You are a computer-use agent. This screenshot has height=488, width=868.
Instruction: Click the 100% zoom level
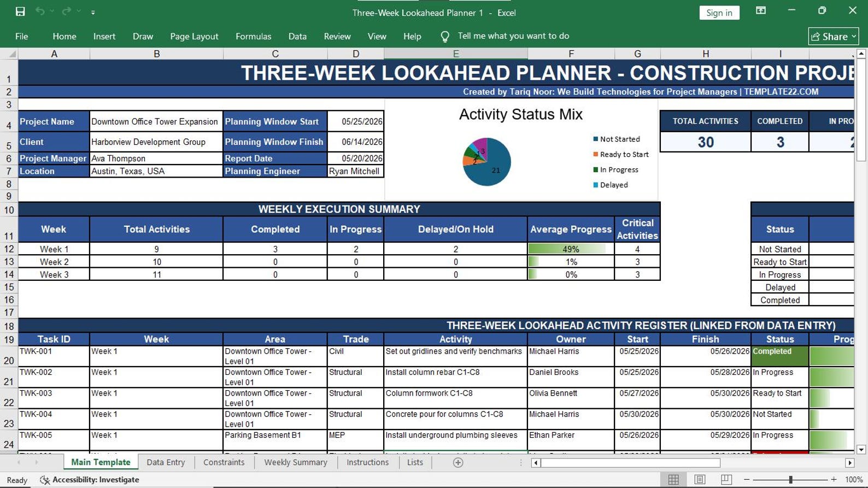pyautogui.click(x=854, y=480)
